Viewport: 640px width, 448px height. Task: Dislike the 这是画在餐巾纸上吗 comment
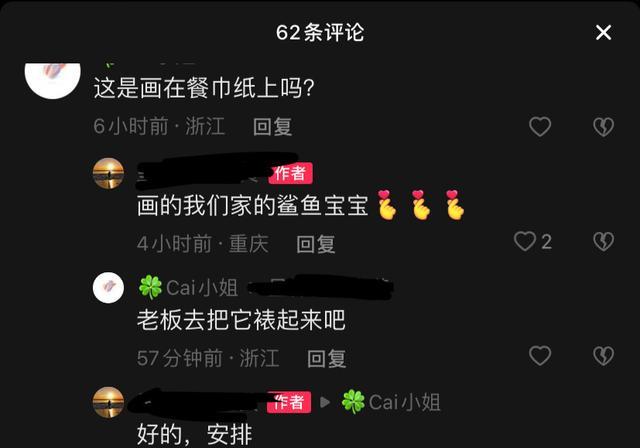[x=603, y=126]
